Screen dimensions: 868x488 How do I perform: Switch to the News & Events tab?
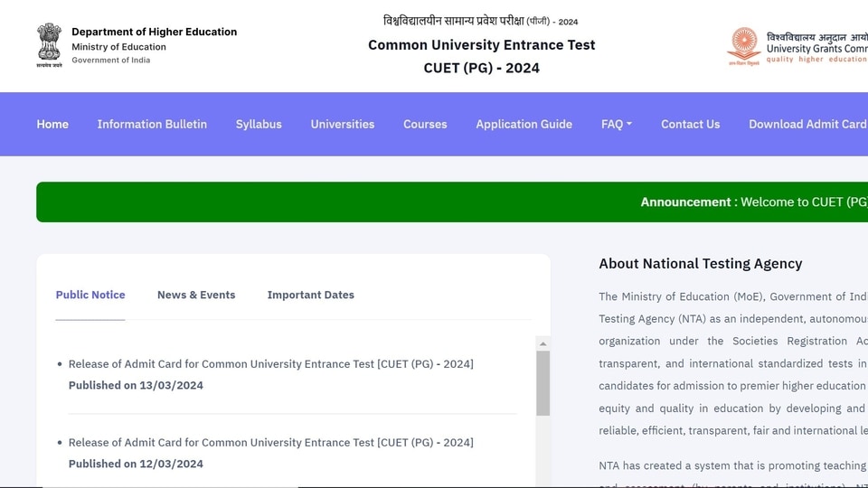pyautogui.click(x=196, y=295)
